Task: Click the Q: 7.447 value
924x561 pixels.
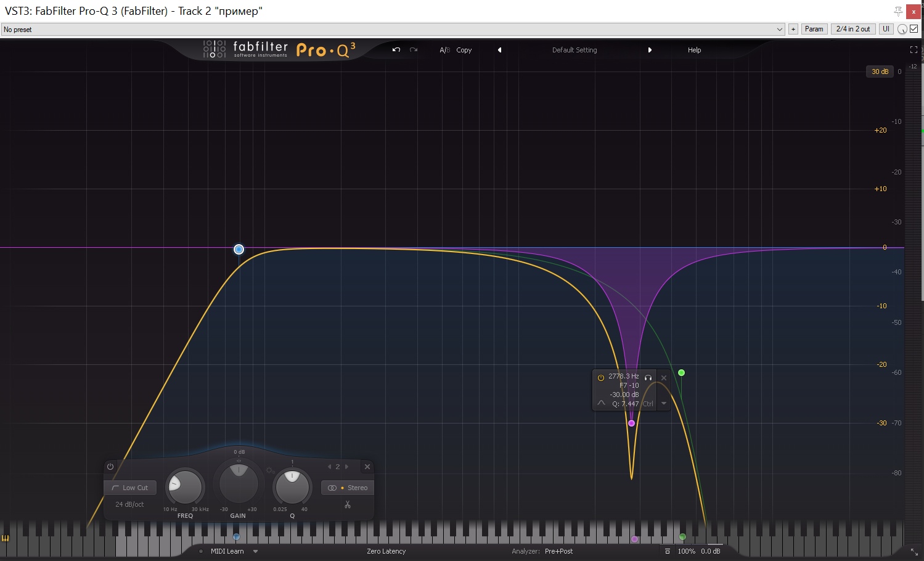Action: pos(625,404)
